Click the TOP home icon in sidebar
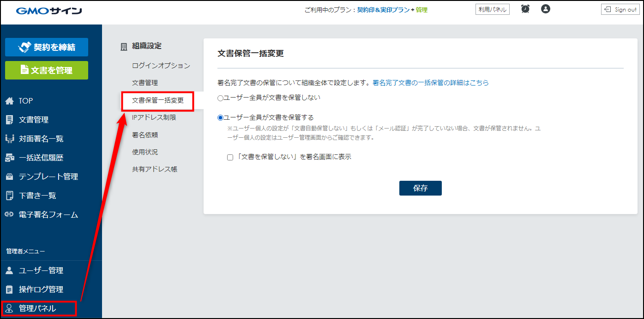Image resolution: width=644 pixels, height=319 pixels. [x=9, y=101]
